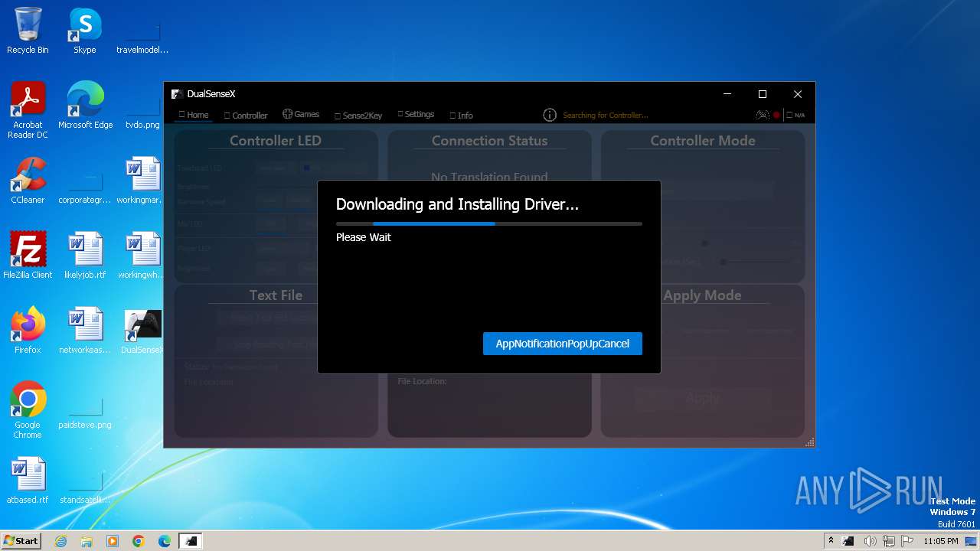Open the Acrobat Reader DC shortcut
Viewport: 980px width, 551px height.
pos(28,111)
